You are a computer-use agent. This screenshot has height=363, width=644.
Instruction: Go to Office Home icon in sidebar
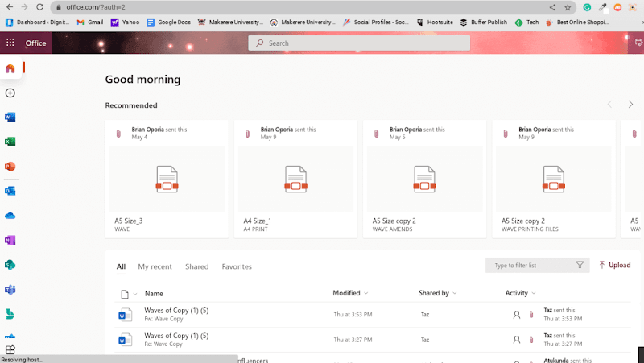(10, 68)
